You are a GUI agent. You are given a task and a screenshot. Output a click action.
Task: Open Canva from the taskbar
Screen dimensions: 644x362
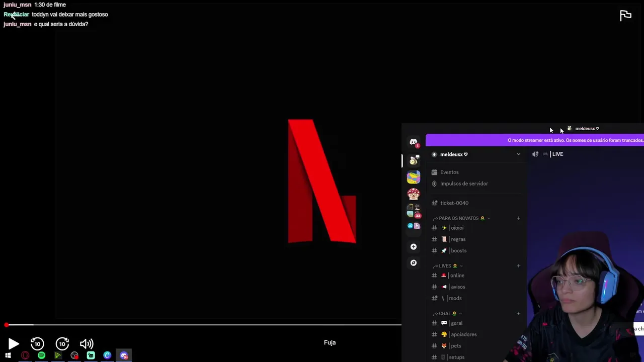click(107, 355)
